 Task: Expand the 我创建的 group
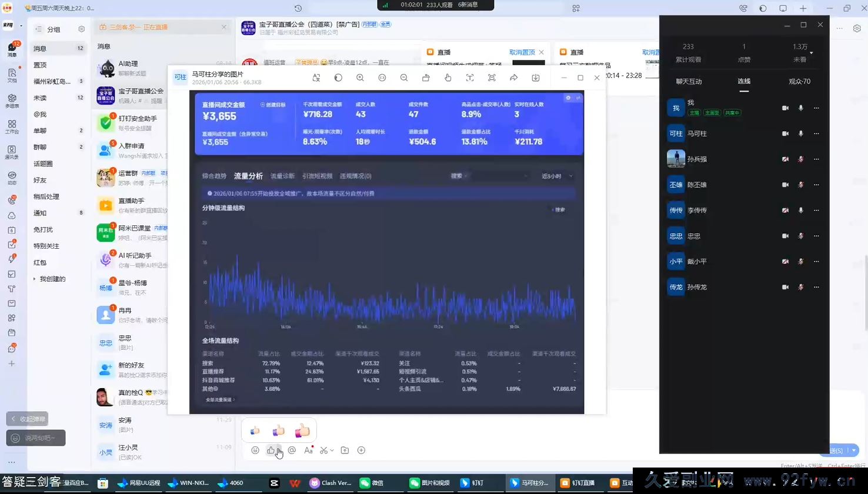[34, 279]
